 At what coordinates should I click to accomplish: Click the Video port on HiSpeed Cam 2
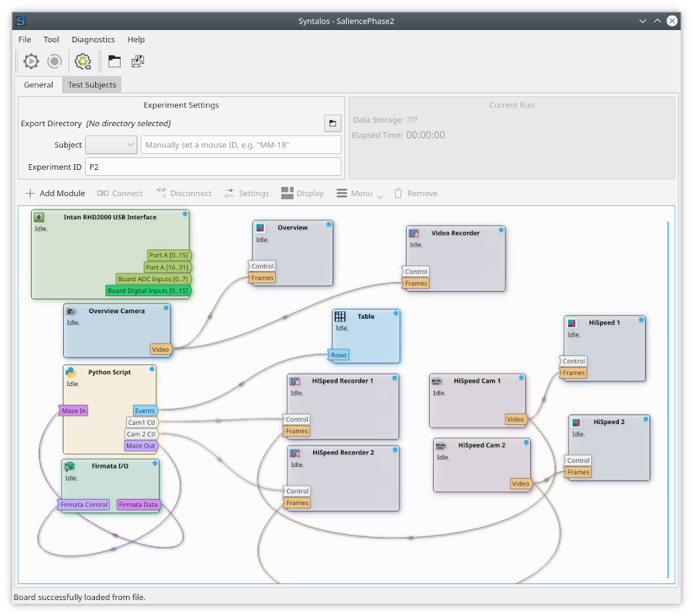click(520, 484)
